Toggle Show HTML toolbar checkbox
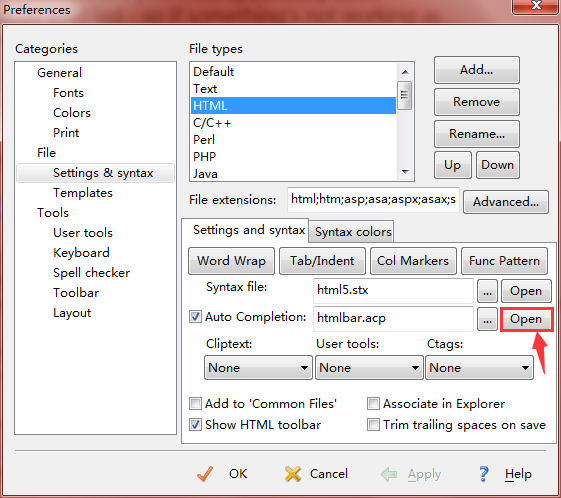561x498 pixels. (x=195, y=425)
